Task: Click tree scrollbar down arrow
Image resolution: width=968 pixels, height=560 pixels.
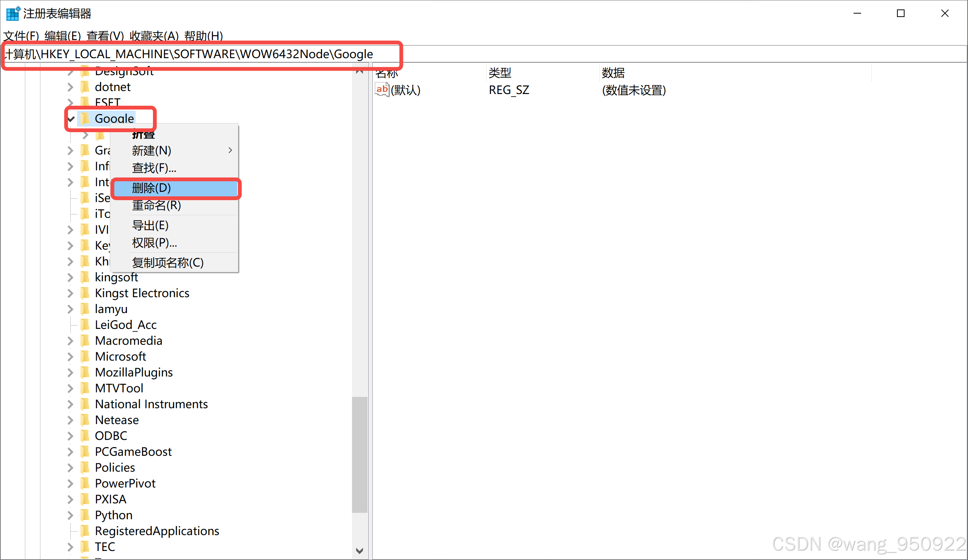Action: [x=360, y=551]
